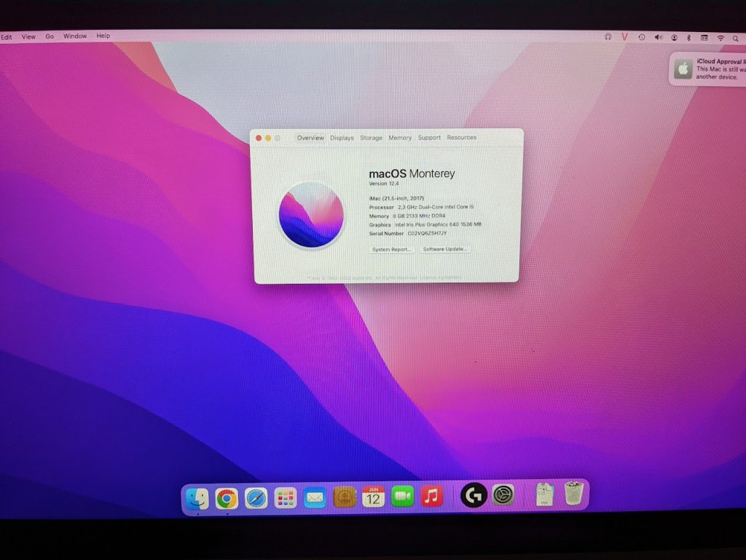This screenshot has height=560, width=746.
Task: Open the documents stack in the Dock
Action: tap(544, 494)
